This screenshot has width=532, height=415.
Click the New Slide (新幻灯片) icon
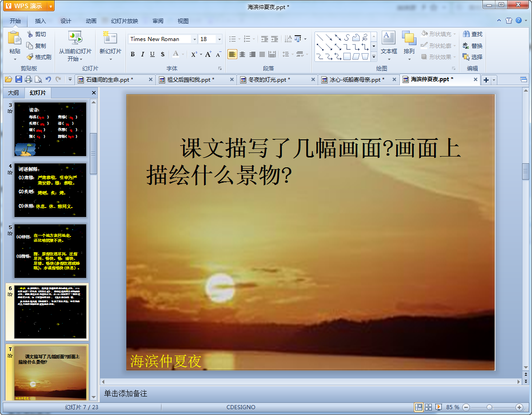point(110,38)
